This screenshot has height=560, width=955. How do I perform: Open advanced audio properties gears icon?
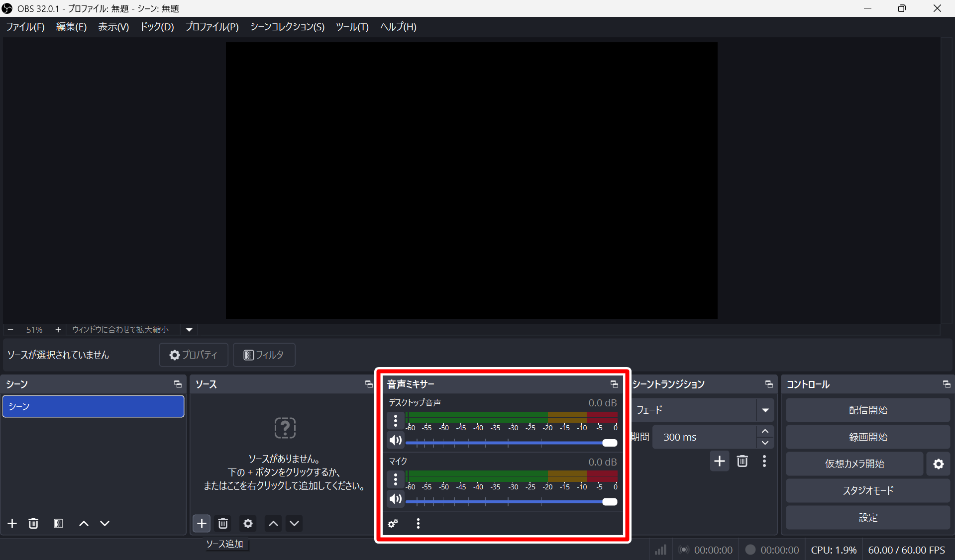393,523
